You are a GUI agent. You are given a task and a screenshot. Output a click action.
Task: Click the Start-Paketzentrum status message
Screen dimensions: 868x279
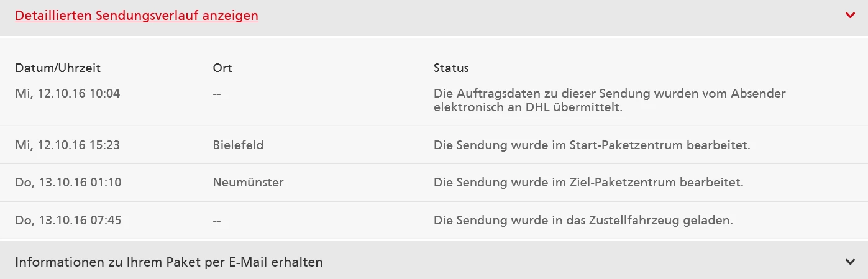click(x=592, y=145)
